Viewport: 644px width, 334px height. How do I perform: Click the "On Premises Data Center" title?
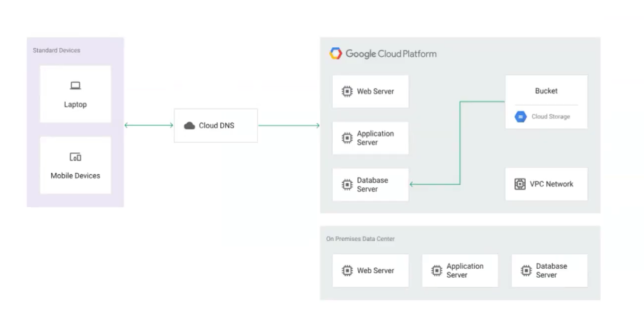[361, 239]
